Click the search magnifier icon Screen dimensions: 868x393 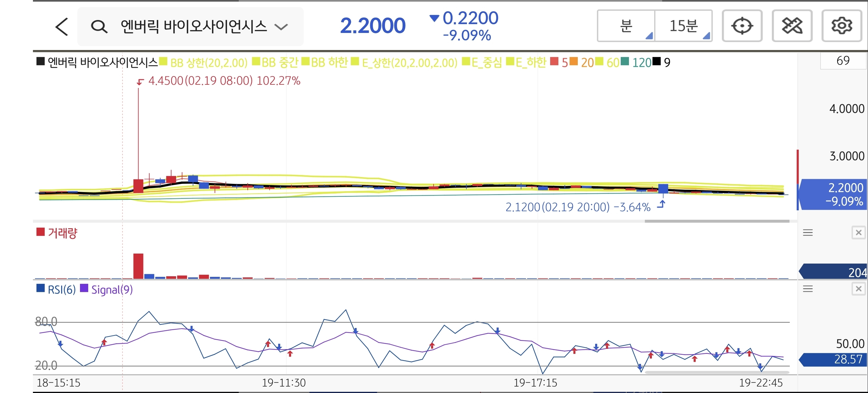click(x=99, y=27)
